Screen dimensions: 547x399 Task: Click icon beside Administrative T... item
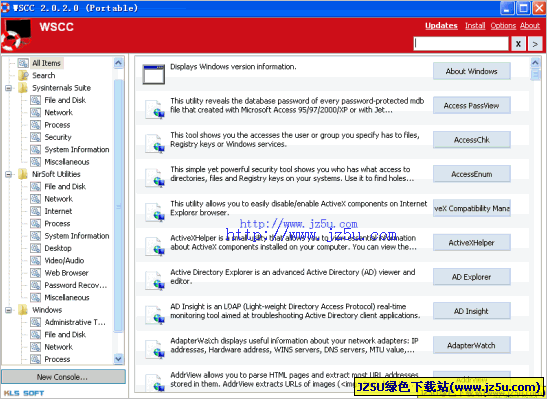coord(35,322)
